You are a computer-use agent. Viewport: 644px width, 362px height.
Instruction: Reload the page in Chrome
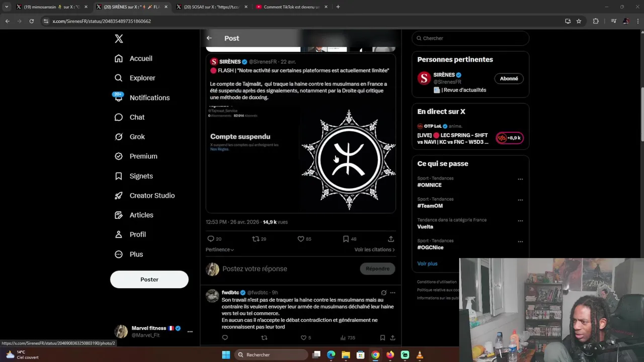(31, 21)
